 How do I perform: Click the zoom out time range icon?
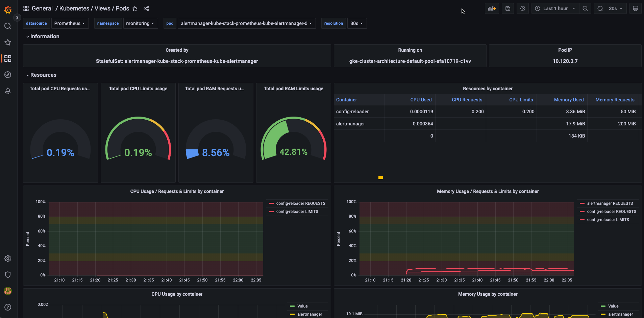click(x=585, y=8)
